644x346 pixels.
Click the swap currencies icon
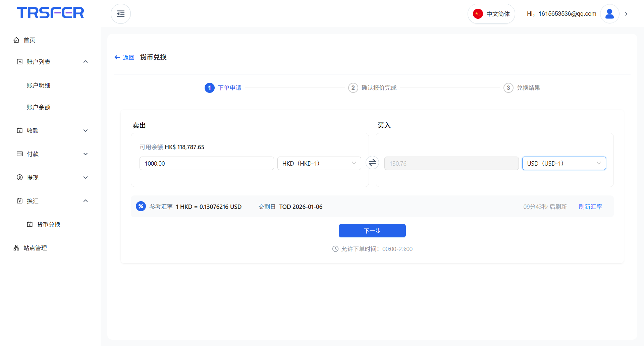[372, 163]
